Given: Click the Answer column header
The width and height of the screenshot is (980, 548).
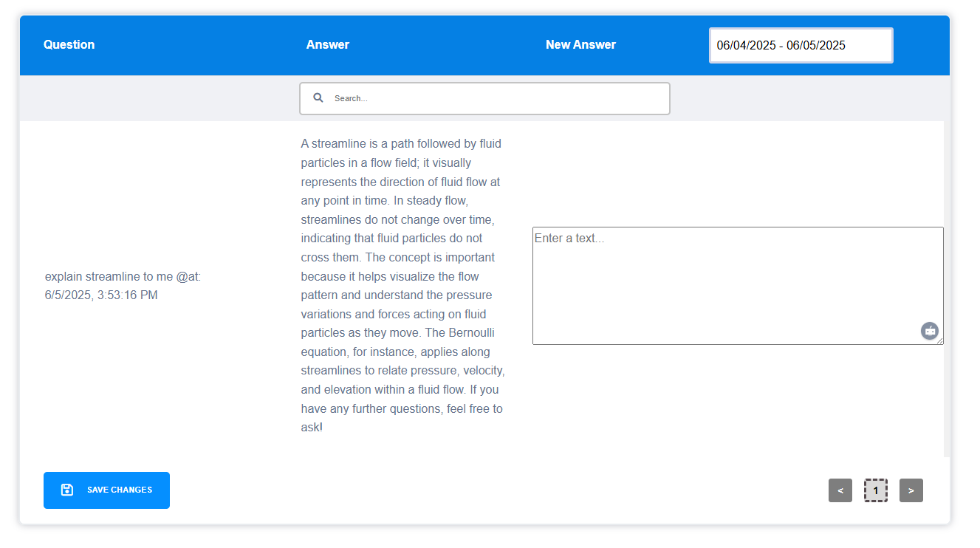Looking at the screenshot, I should point(327,44).
